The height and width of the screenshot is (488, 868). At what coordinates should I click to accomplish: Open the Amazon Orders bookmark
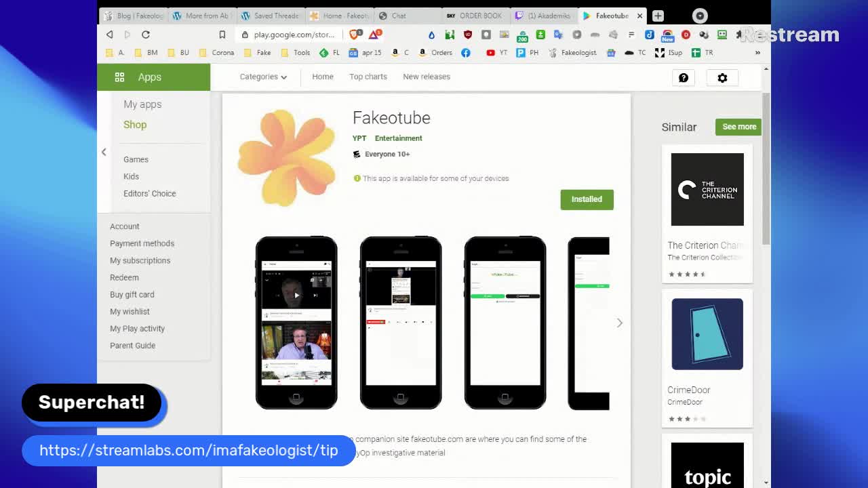tap(435, 52)
